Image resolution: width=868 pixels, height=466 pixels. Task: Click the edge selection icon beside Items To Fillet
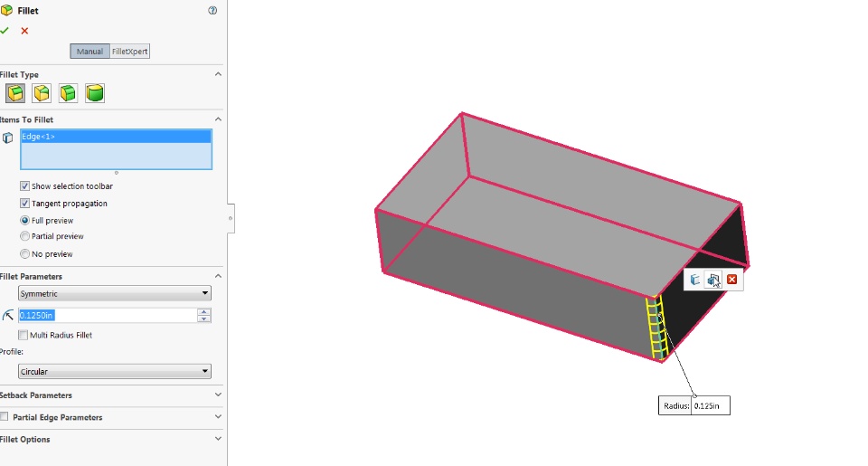click(8, 138)
